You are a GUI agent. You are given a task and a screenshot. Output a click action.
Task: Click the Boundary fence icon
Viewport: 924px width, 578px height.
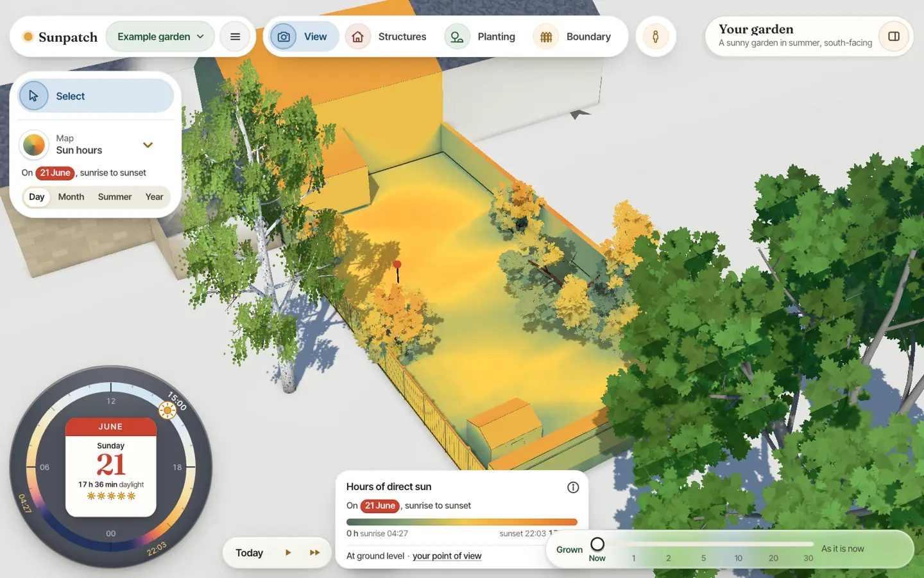546,37
